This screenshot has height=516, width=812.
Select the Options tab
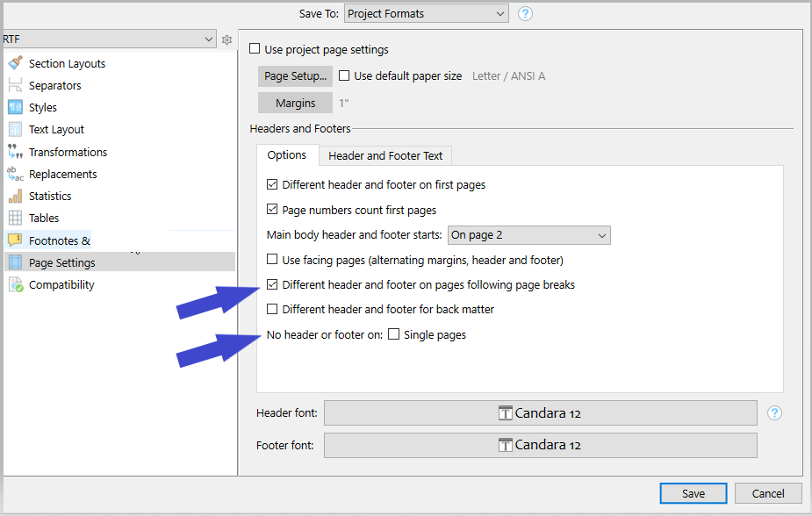pos(286,154)
